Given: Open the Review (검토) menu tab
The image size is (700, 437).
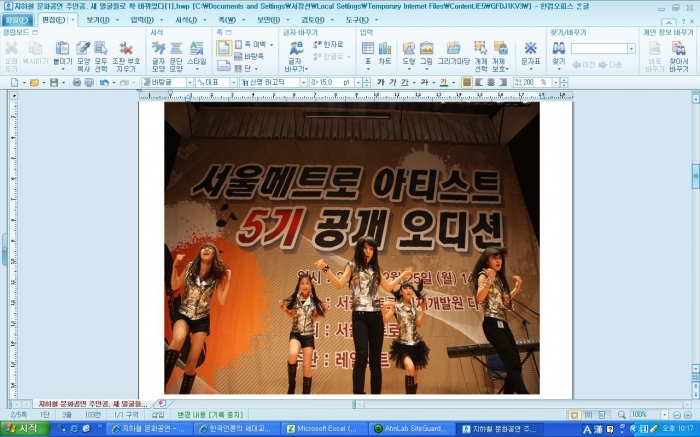Looking at the screenshot, I should tap(312, 20).
